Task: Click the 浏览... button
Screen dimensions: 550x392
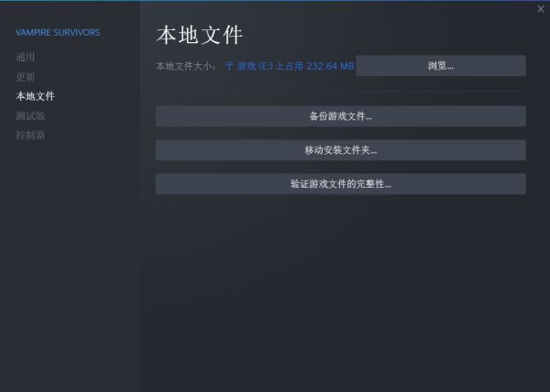Action: [441, 66]
